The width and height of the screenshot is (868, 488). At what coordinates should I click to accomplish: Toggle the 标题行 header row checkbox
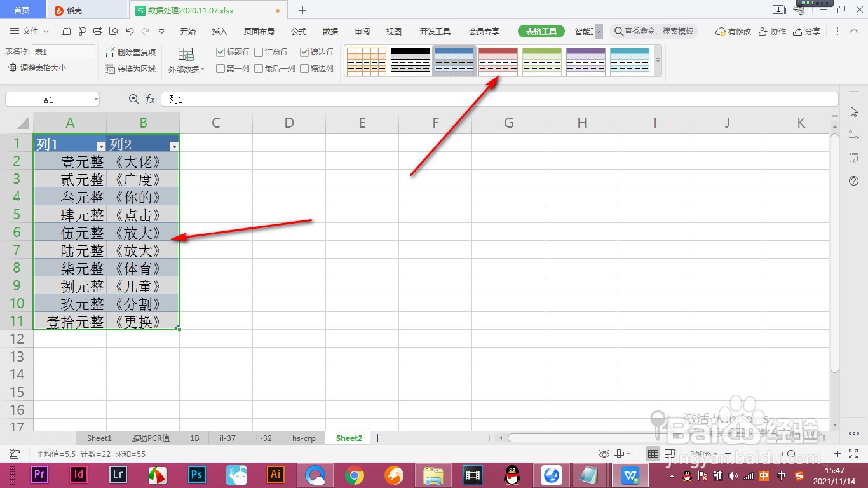click(x=220, y=52)
